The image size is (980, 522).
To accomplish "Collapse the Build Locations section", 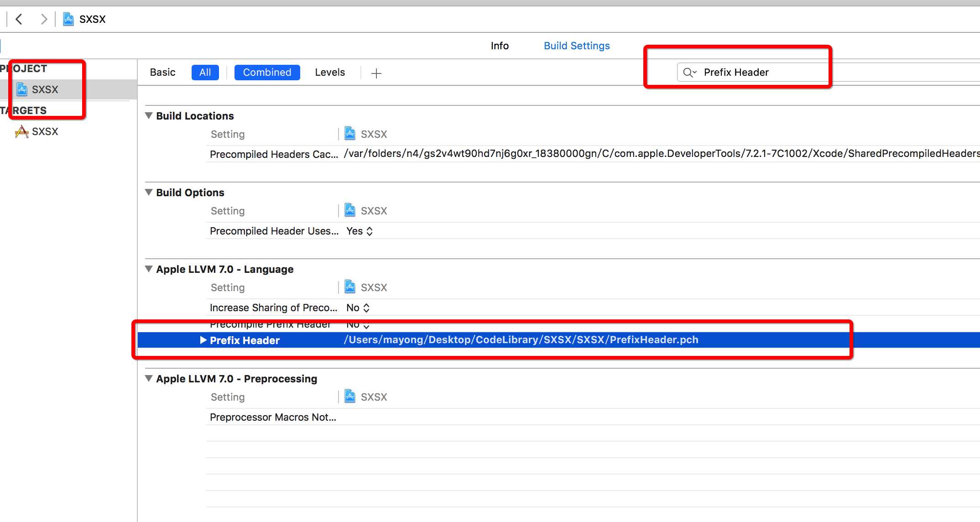I will 148,115.
